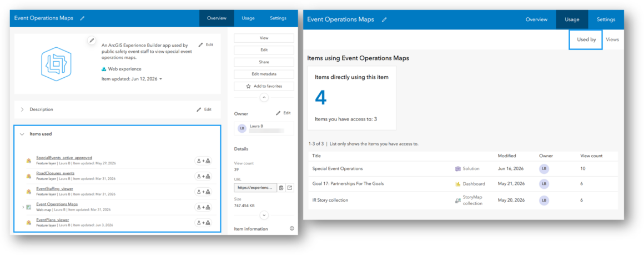The image size is (644, 255).
Task: Click Edit metadata button
Action: coord(264,74)
